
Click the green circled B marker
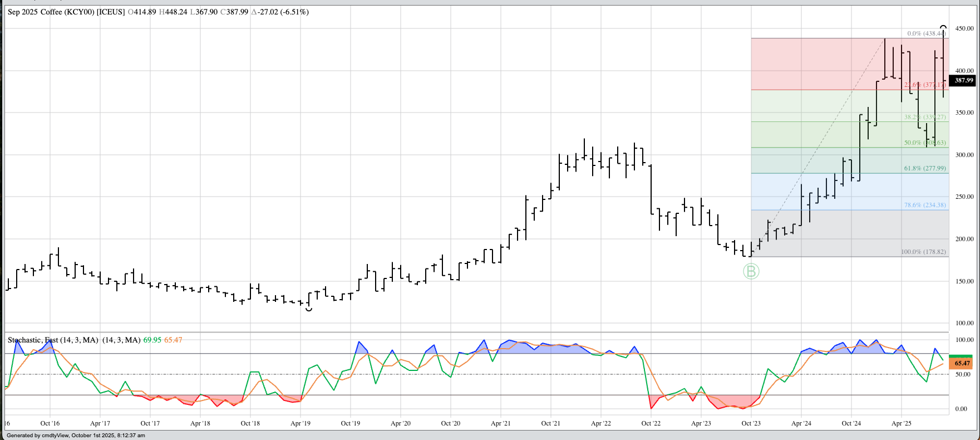751,272
